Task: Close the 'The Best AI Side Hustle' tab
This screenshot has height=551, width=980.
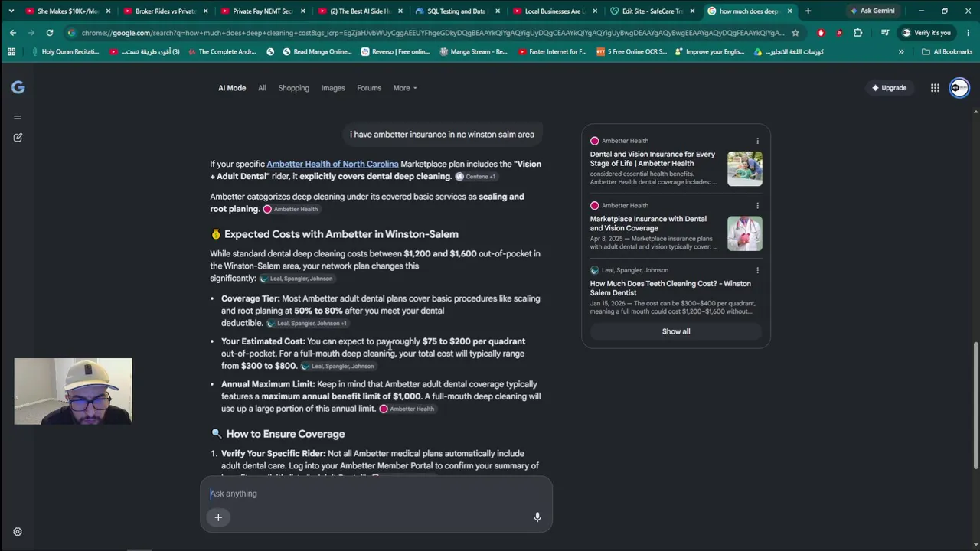Action: point(400,11)
